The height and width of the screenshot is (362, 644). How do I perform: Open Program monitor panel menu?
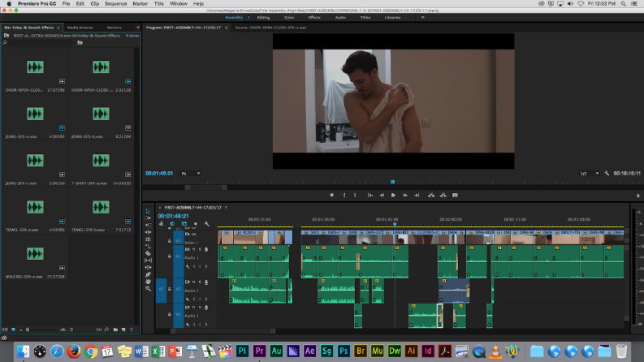point(226,28)
